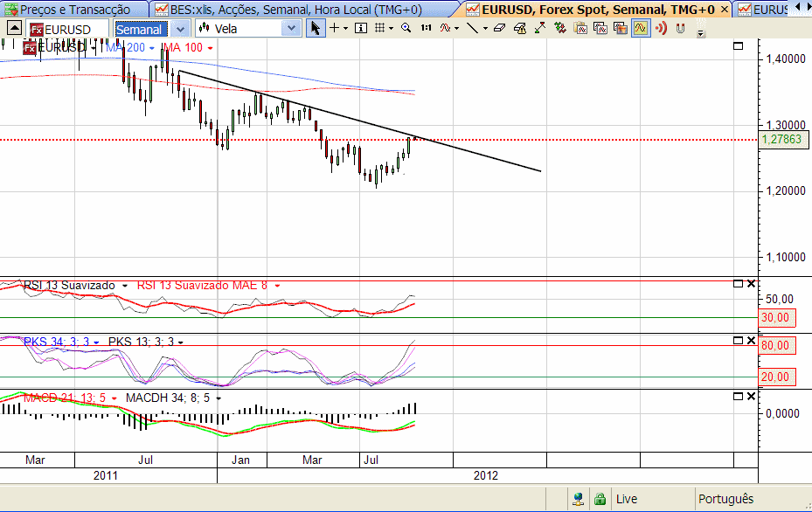Click the Português language selector
The height and width of the screenshot is (512, 812).
pyautogui.click(x=726, y=499)
